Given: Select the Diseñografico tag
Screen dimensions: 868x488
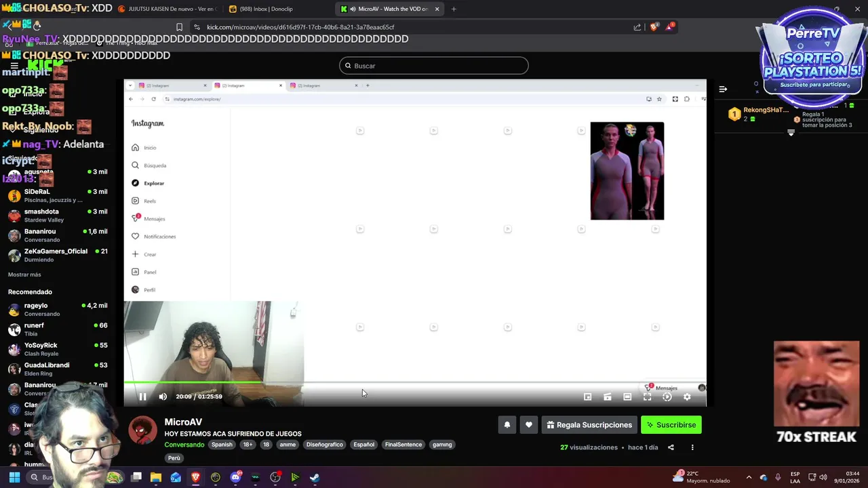Looking at the screenshot, I should coord(325,445).
